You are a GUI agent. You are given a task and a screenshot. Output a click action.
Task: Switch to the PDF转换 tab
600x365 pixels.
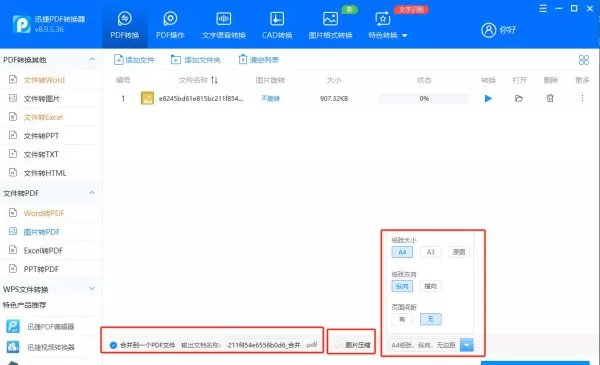[x=124, y=25]
